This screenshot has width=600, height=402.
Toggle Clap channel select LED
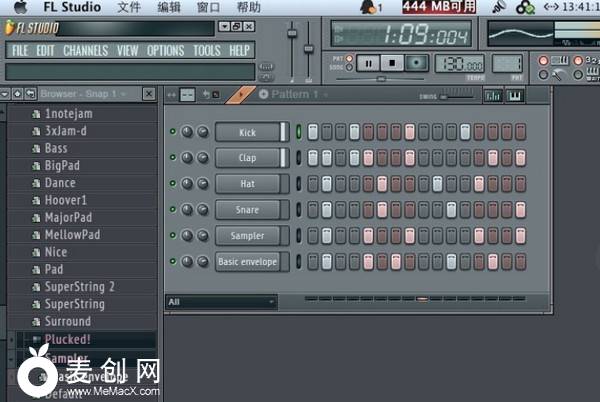pos(298,158)
